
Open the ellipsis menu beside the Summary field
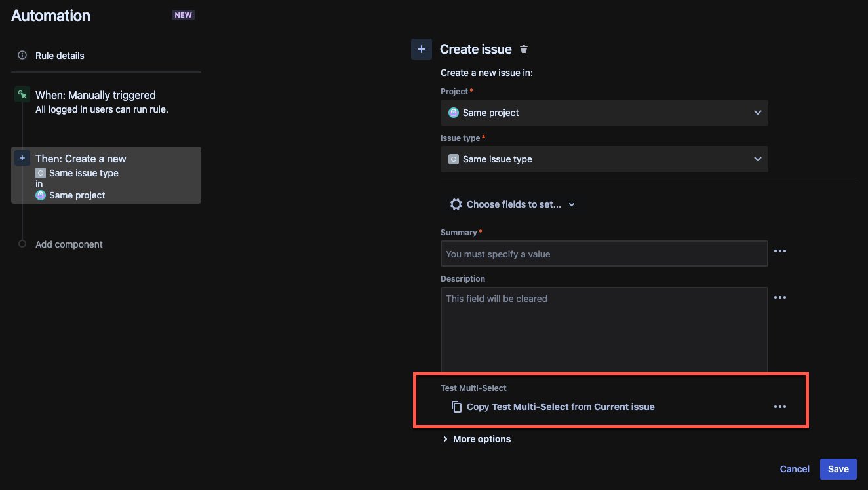click(x=779, y=251)
